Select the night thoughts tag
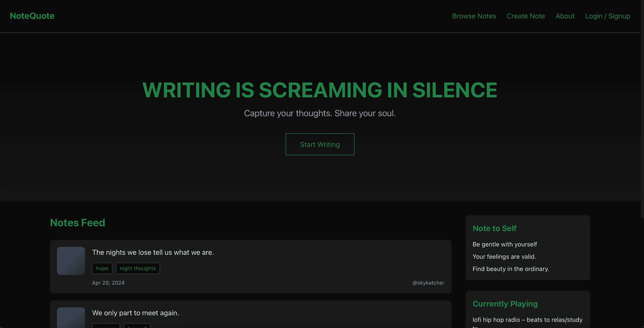This screenshot has height=328, width=644. [x=138, y=268]
